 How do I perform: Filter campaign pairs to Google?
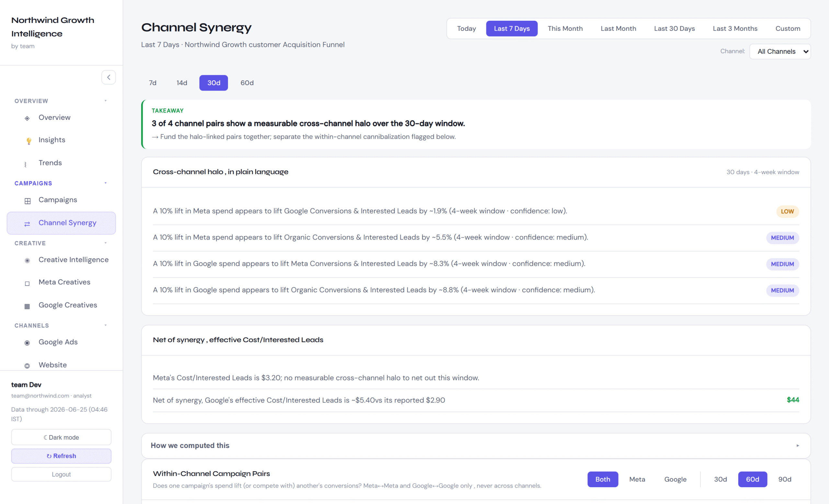click(675, 479)
